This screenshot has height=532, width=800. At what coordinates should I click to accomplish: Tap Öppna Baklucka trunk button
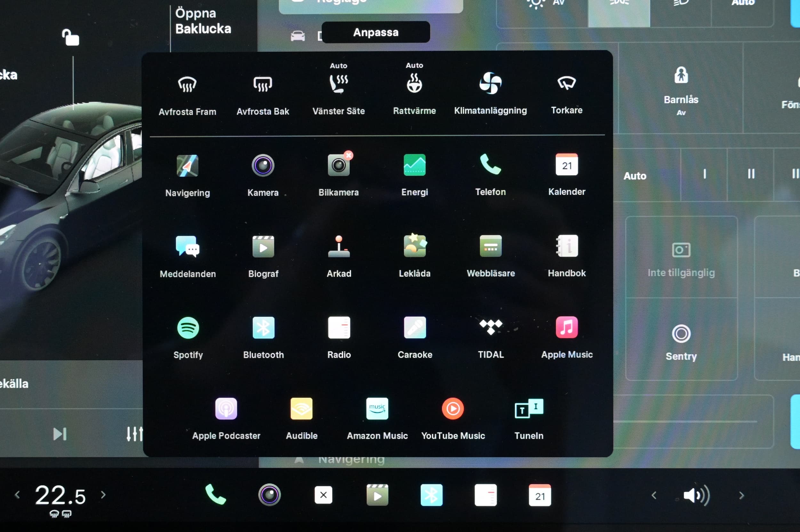coord(203,21)
